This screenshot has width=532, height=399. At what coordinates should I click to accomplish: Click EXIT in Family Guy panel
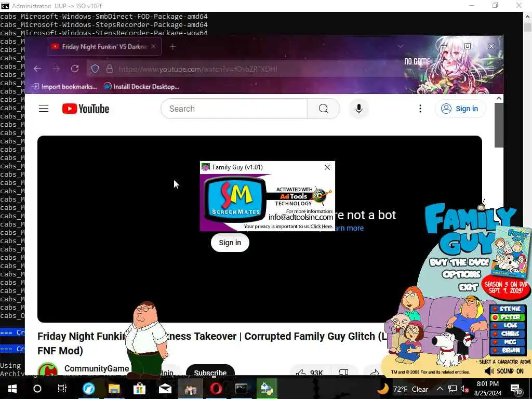pyautogui.click(x=468, y=287)
